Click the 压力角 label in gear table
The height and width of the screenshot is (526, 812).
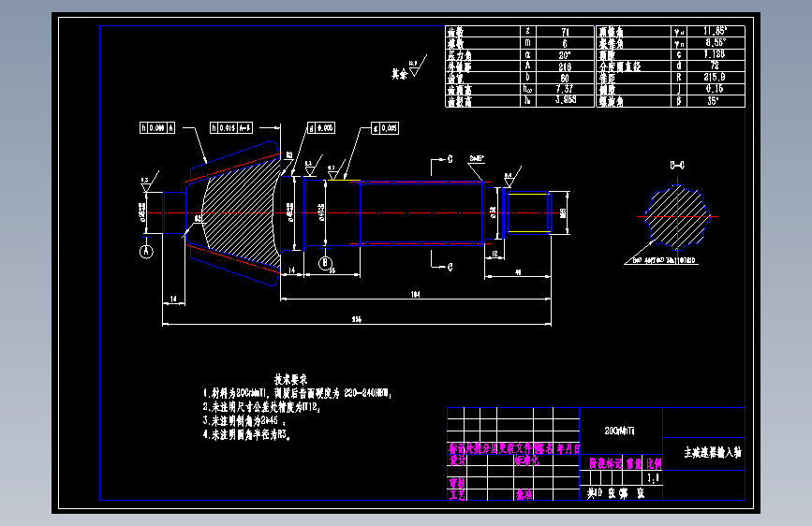coord(460,55)
